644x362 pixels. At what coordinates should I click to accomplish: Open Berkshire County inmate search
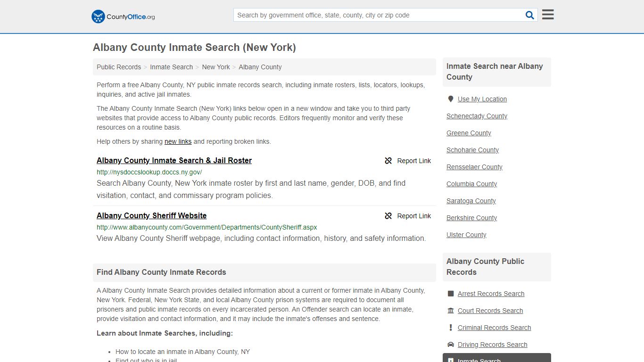point(471,218)
